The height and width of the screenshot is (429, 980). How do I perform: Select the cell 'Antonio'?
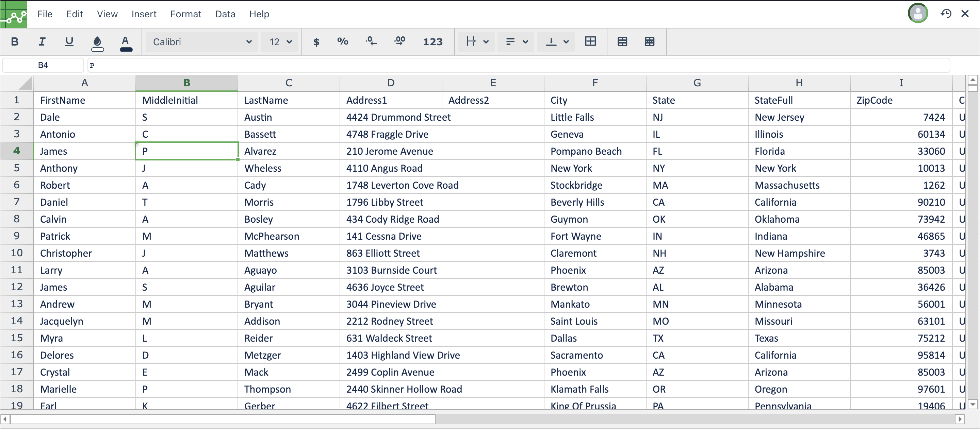pyautogui.click(x=84, y=134)
